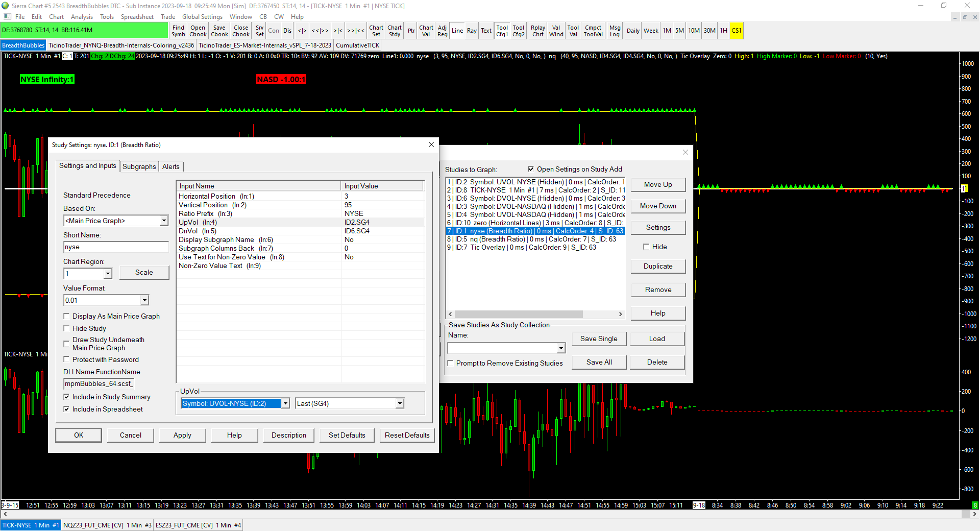Select the 'ID:7 Tic Overlay' study row

click(x=535, y=247)
